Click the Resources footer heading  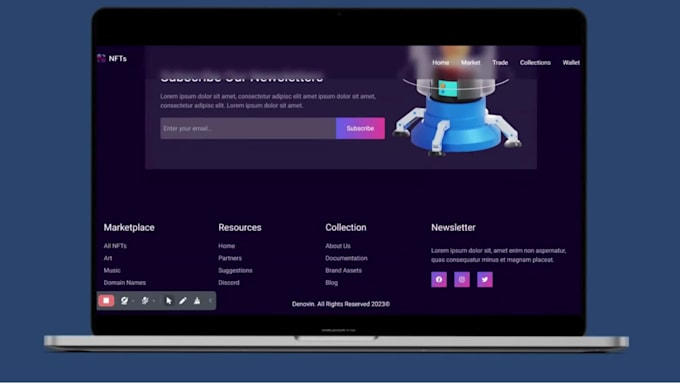point(240,227)
